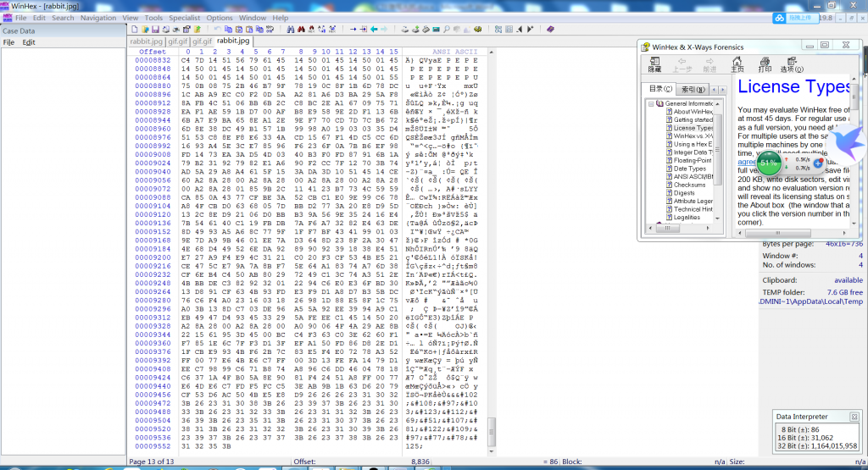Click the New file toolbar icon

(x=134, y=29)
